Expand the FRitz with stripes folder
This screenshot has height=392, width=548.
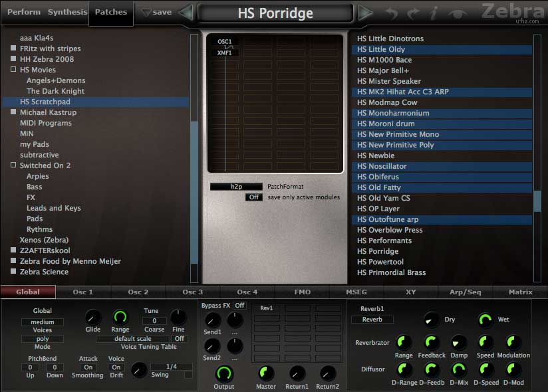(x=13, y=48)
